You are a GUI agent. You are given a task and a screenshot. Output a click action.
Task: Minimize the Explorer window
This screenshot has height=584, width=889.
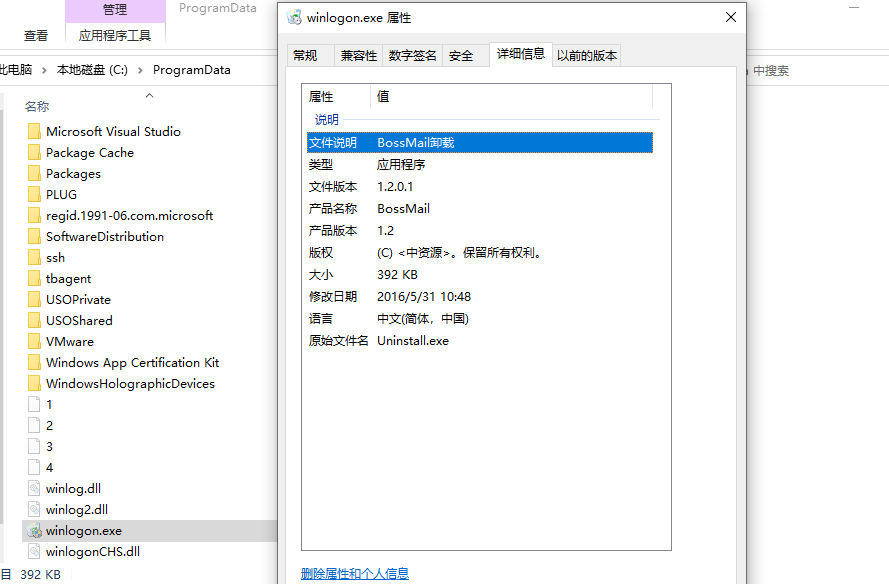[x=854, y=7]
